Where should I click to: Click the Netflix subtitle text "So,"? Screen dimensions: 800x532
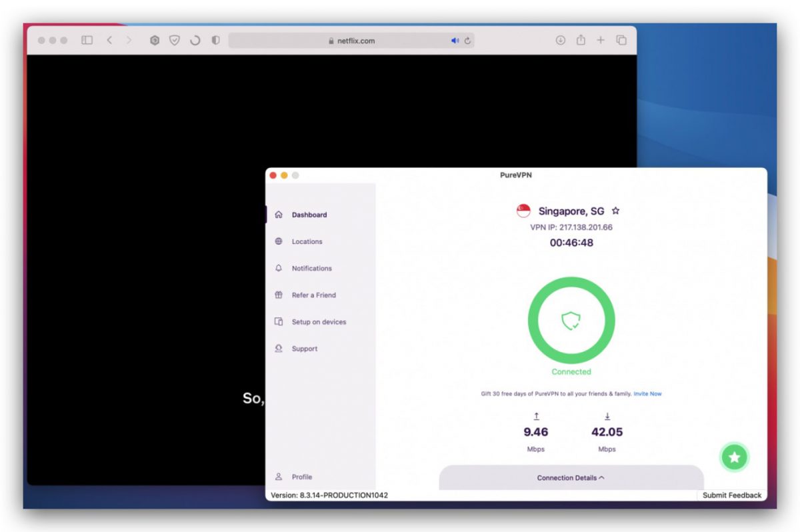(x=253, y=399)
